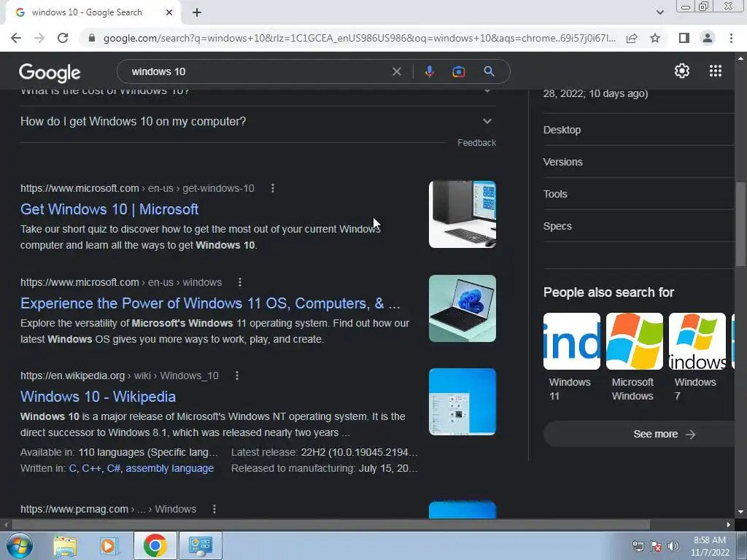Click the search input containing windows 10

tap(258, 72)
